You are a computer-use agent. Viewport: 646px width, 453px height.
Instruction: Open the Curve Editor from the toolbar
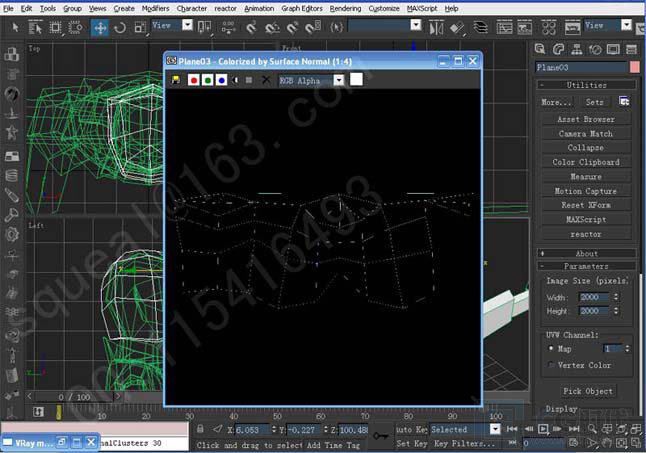[504, 28]
